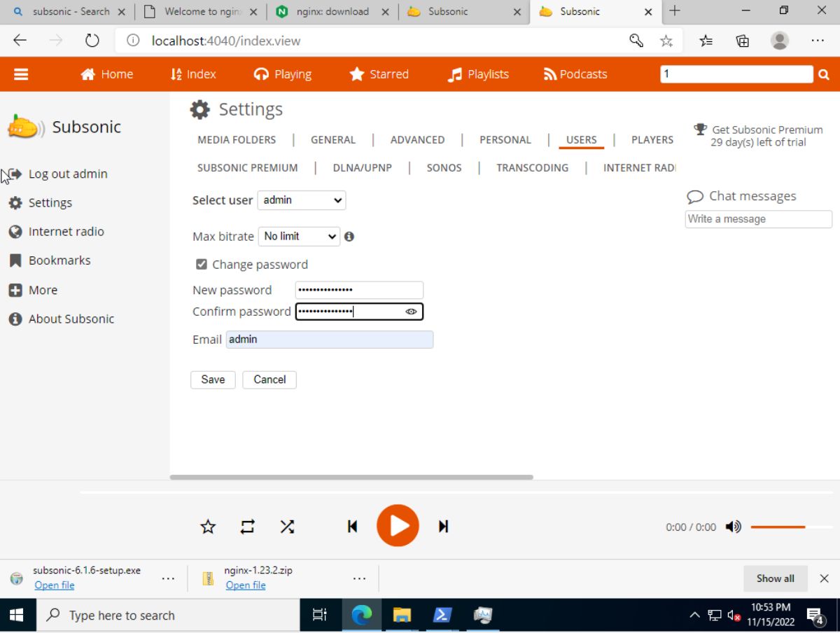Mute playback via the speaker icon
840x633 pixels.
tap(733, 527)
